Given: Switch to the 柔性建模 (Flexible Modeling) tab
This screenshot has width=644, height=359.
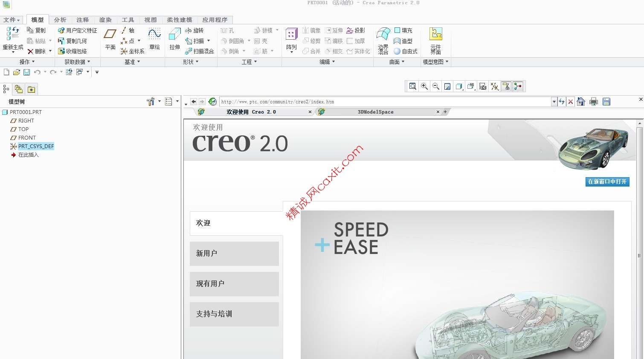Looking at the screenshot, I should (x=180, y=20).
